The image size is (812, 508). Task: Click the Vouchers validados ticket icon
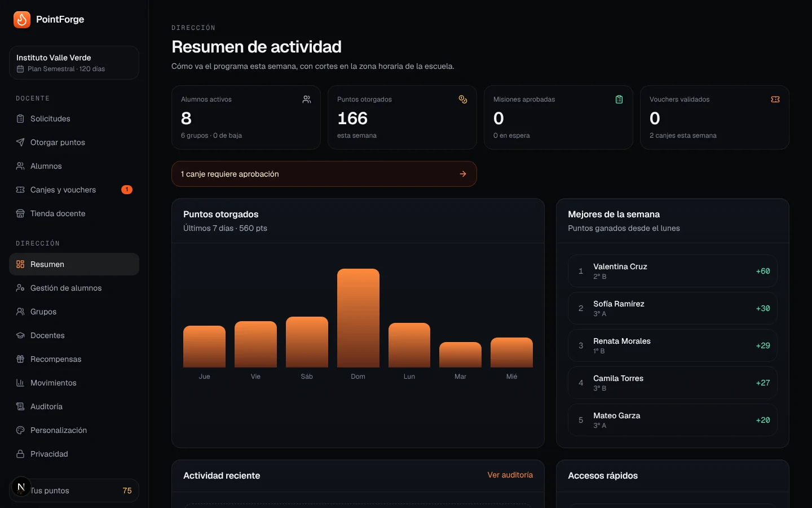point(775,99)
